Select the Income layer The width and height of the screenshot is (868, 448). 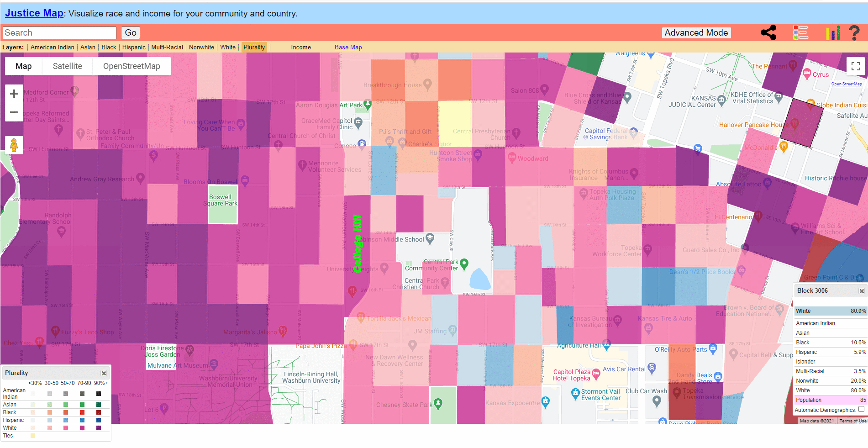(x=301, y=47)
